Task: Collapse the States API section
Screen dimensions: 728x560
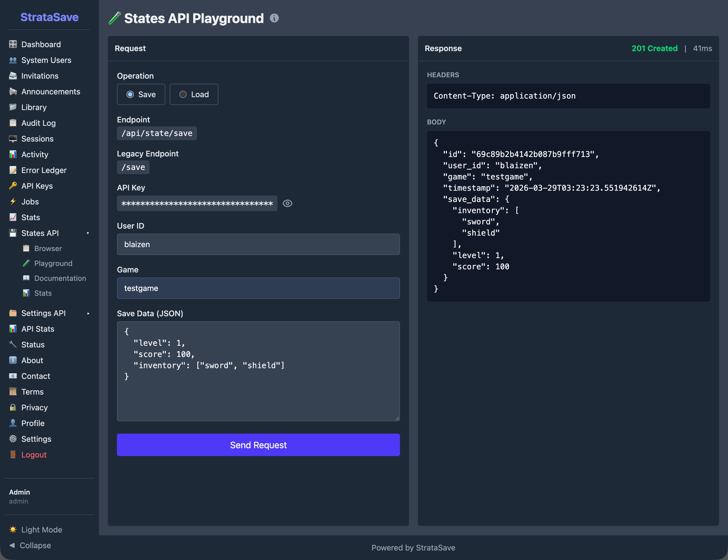Action: pos(88,233)
